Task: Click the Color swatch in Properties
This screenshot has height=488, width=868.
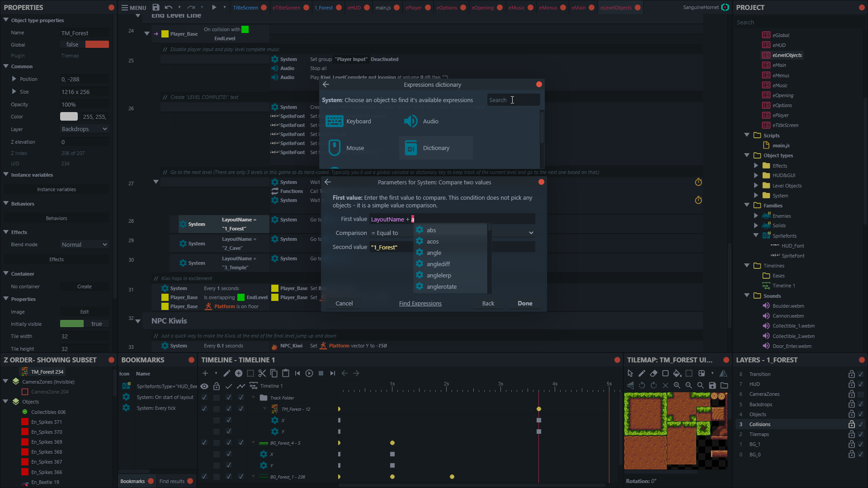Action: [69, 117]
